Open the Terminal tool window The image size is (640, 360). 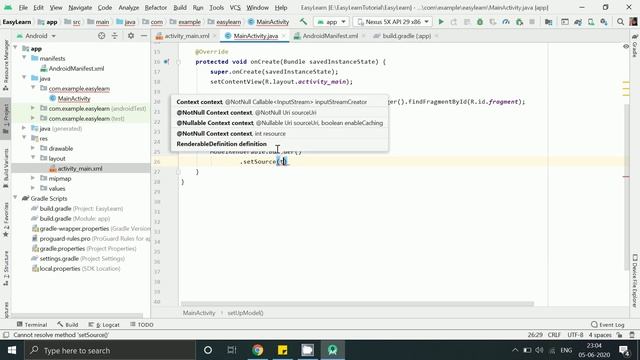click(32, 324)
